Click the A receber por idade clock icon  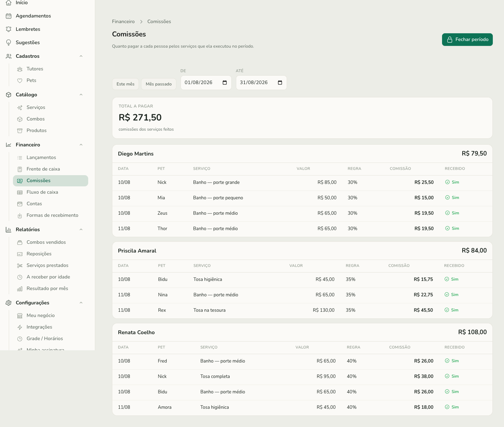(x=20, y=277)
